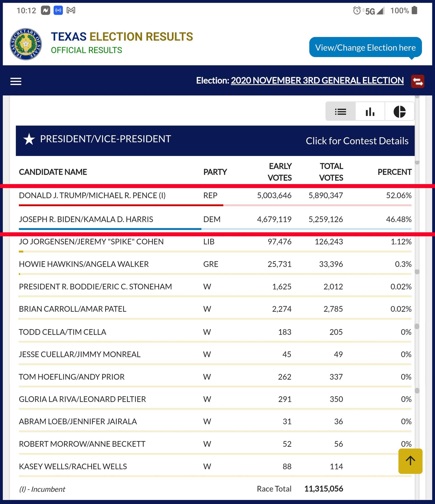
Task: Tap the battery icon in status bar
Action: click(x=415, y=10)
